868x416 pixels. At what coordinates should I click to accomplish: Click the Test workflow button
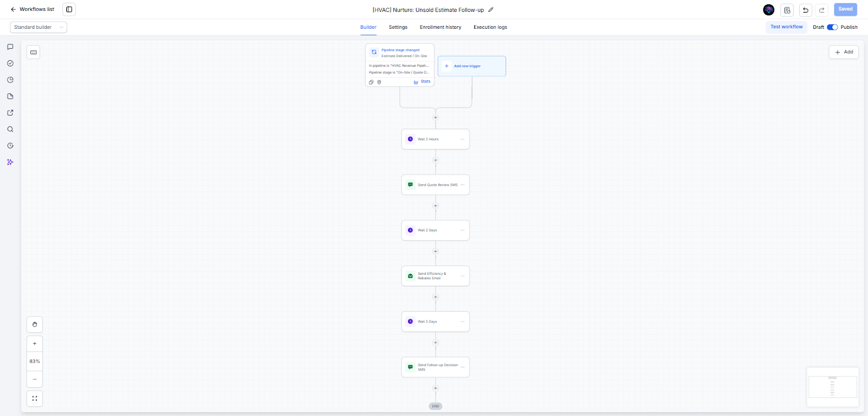[787, 27]
